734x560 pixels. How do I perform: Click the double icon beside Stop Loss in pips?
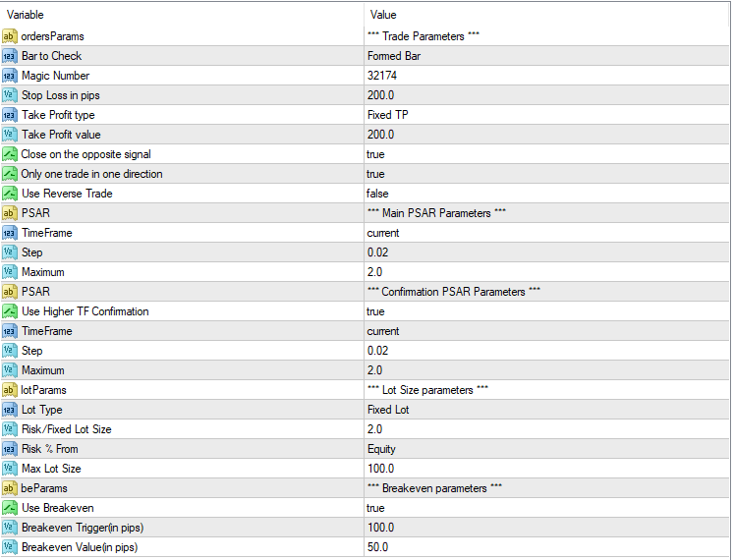tap(10, 95)
